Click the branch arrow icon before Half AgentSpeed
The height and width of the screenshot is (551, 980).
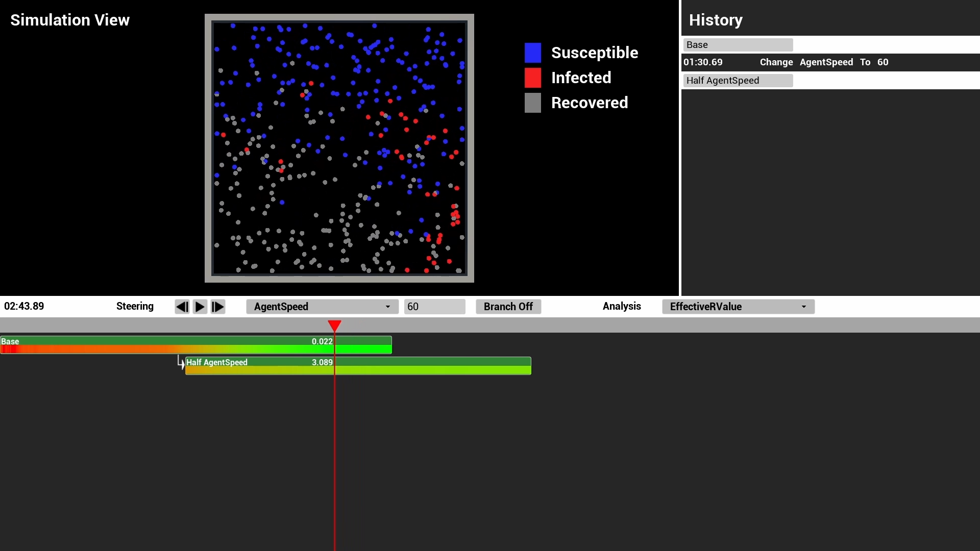pyautogui.click(x=181, y=363)
